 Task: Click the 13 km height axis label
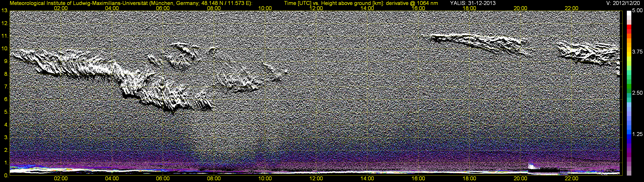point(5,10)
